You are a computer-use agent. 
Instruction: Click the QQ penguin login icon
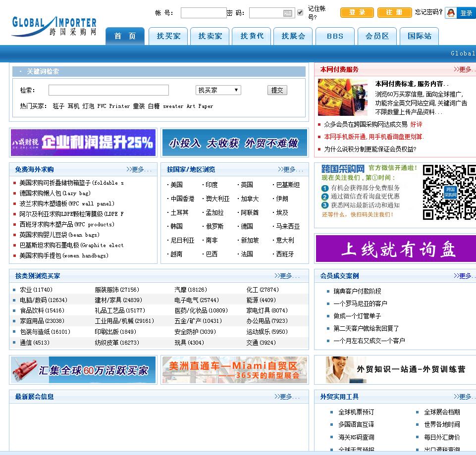click(x=451, y=13)
